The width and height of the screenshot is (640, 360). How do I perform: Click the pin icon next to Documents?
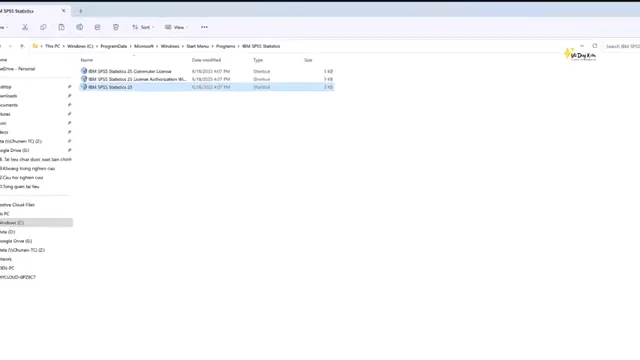click(x=69, y=105)
